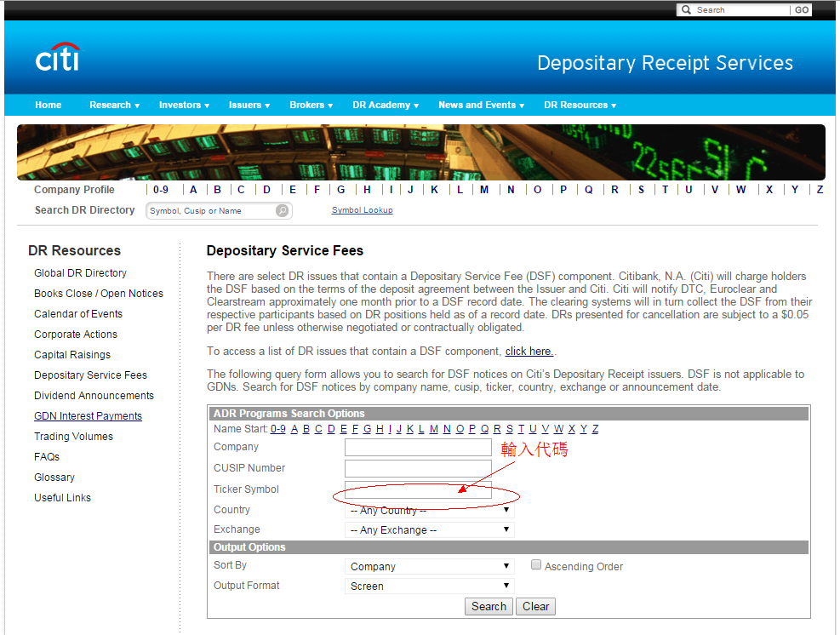The width and height of the screenshot is (840, 635).
Task: Click letter Z in Name Start row
Action: (595, 429)
